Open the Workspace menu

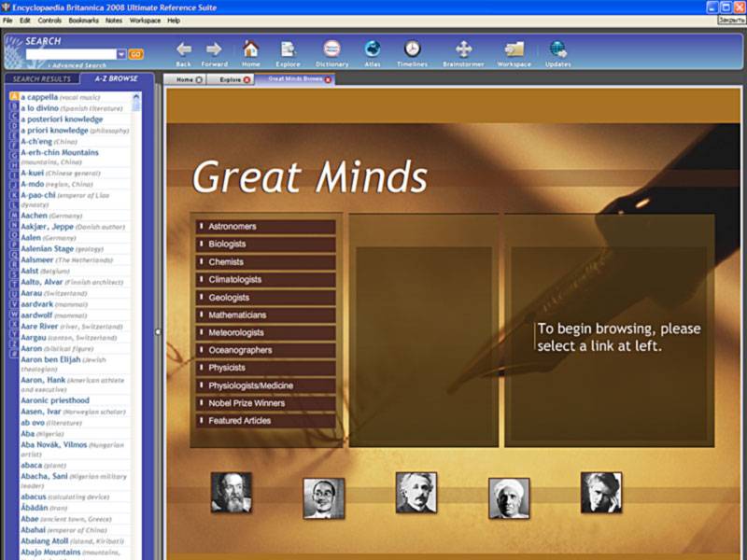click(x=145, y=21)
